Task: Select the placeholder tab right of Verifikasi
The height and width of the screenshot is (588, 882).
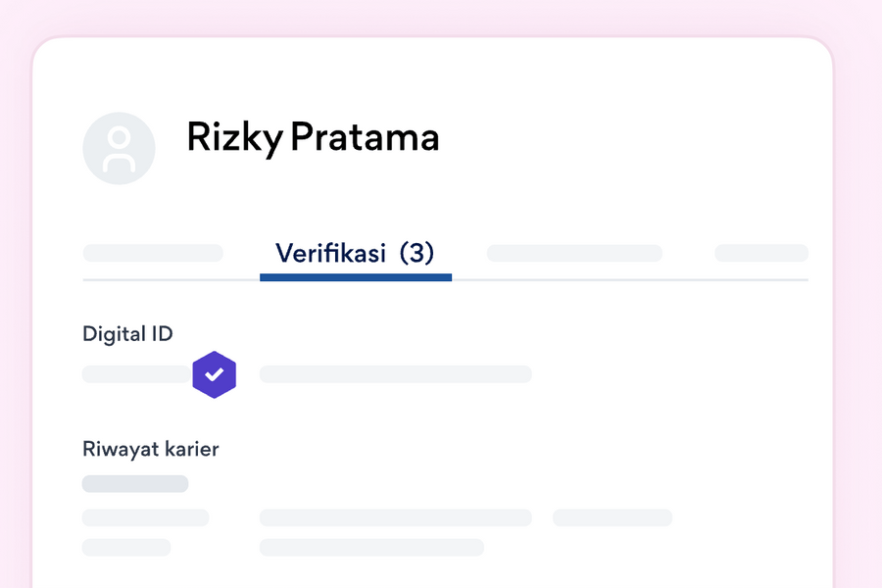Action: point(574,253)
